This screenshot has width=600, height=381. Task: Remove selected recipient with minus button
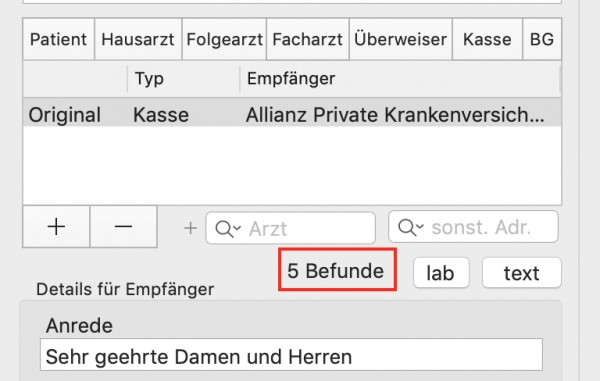point(123,227)
